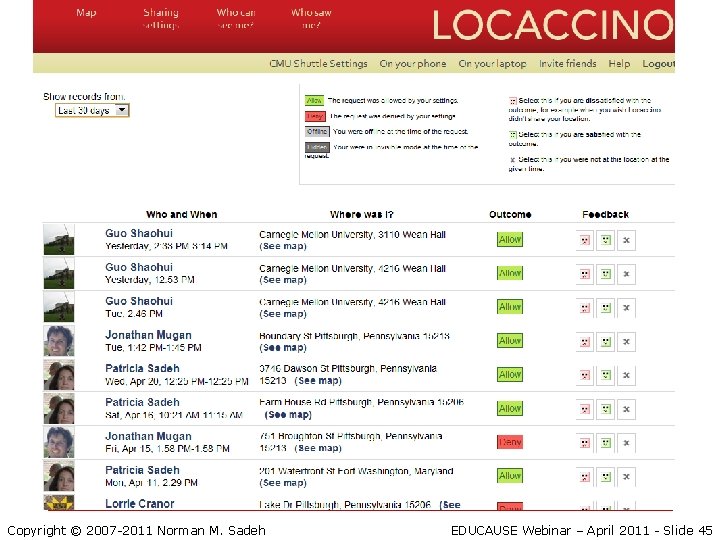Mark dissatisfied for Patricia Sadeh Dawson St row
Screen dimensions: 720x540
585,375
